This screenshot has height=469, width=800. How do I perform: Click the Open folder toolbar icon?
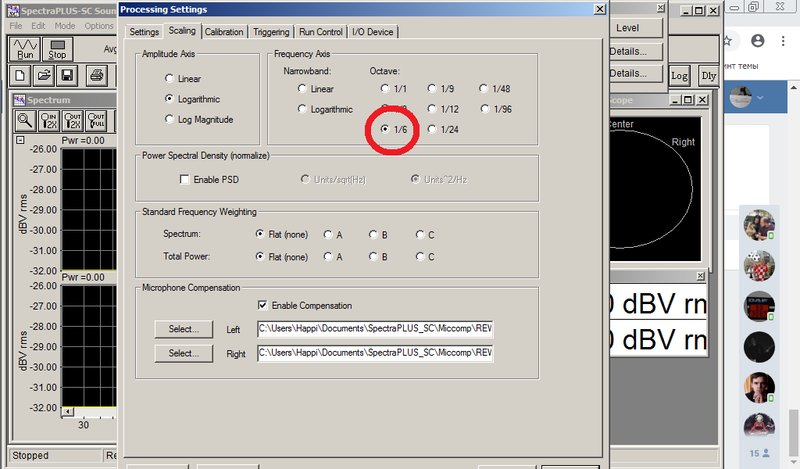[44, 76]
